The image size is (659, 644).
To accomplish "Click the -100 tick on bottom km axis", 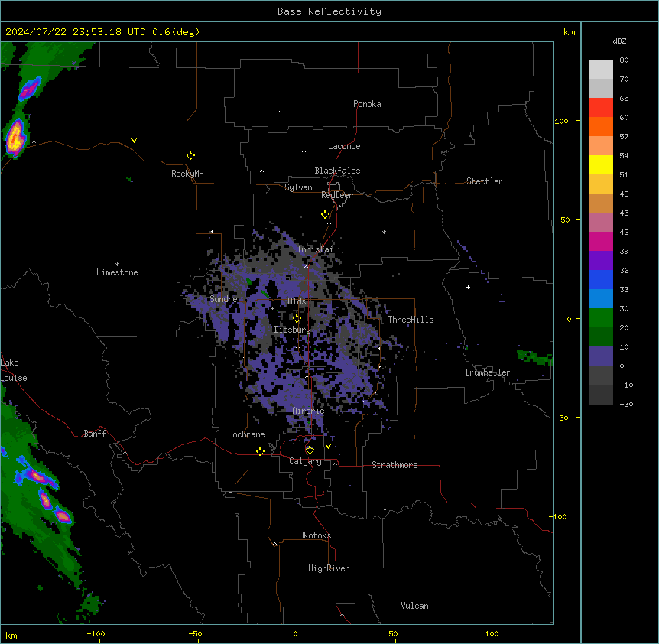I will pos(96,633).
